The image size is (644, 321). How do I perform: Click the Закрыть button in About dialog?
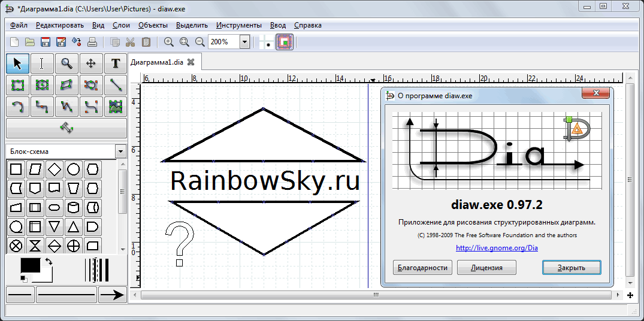pos(572,268)
